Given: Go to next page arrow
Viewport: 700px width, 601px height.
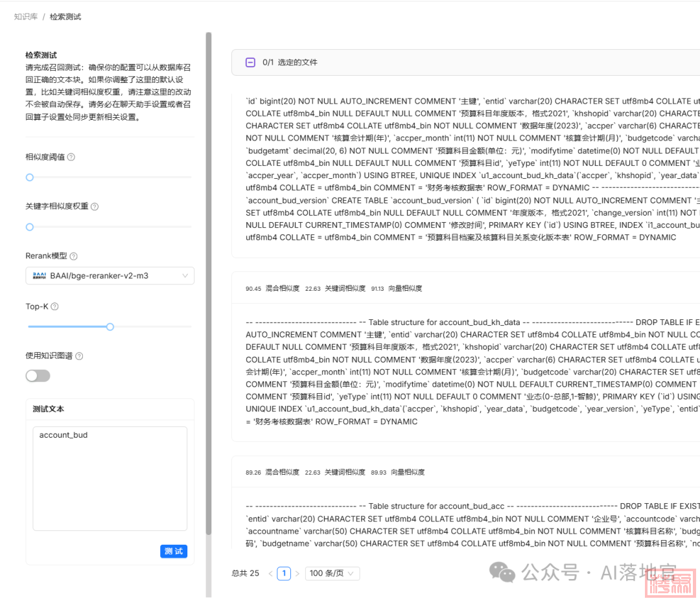Looking at the screenshot, I should tap(297, 574).
